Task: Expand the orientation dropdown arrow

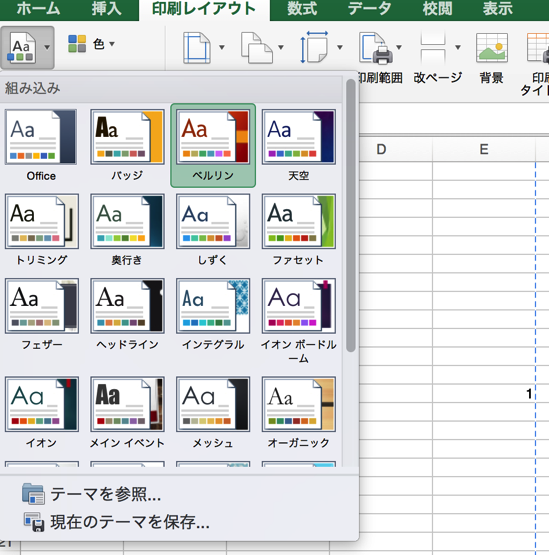Action: [x=281, y=47]
